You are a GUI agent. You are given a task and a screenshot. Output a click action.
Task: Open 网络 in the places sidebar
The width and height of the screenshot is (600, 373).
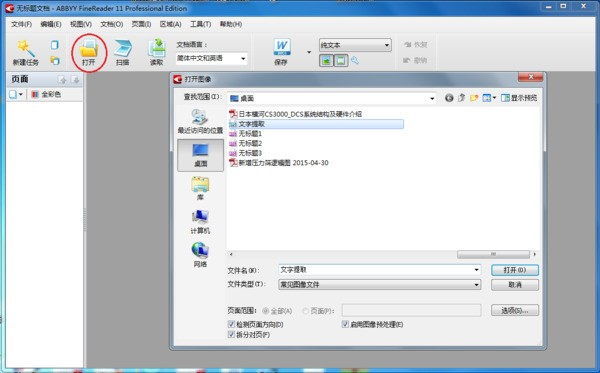point(200,255)
